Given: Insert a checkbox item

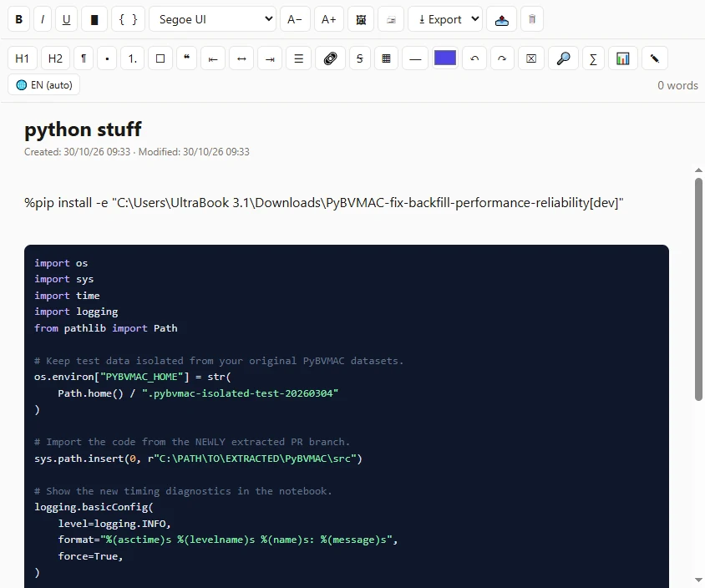Looking at the screenshot, I should coord(160,58).
